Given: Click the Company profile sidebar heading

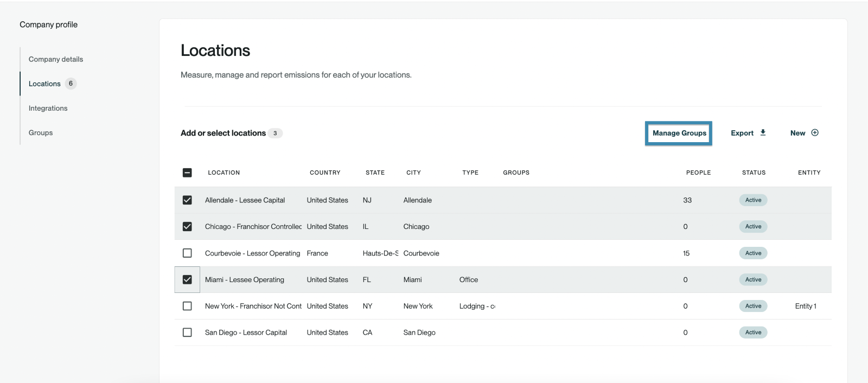Looking at the screenshot, I should [x=49, y=24].
